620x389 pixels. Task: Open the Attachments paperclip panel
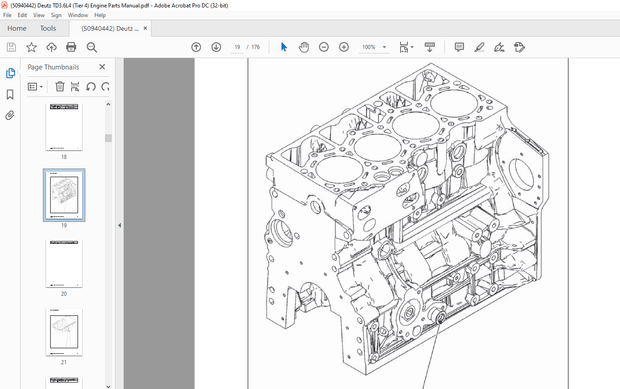(x=10, y=115)
